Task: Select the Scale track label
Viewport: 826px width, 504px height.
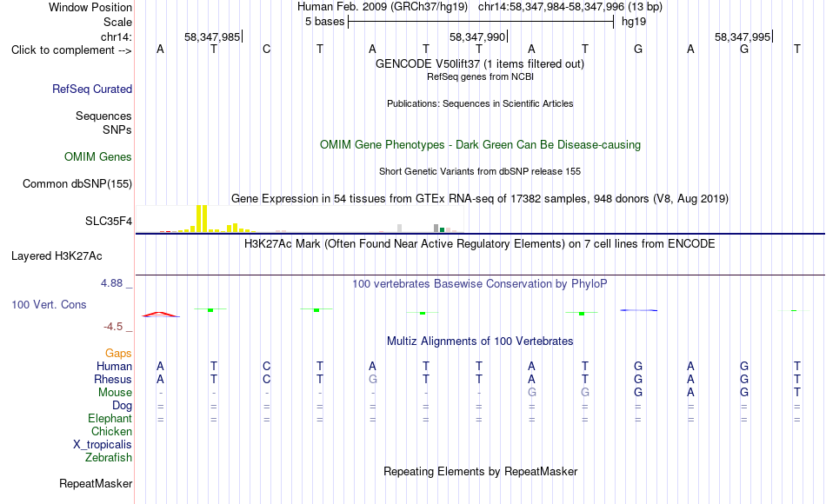Action: pos(117,22)
